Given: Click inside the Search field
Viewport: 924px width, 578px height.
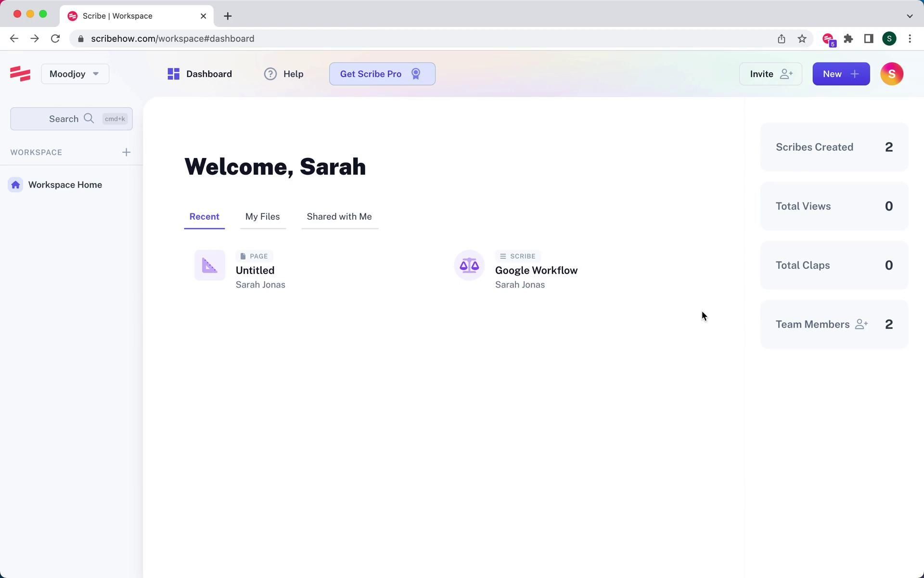Looking at the screenshot, I should [x=63, y=118].
